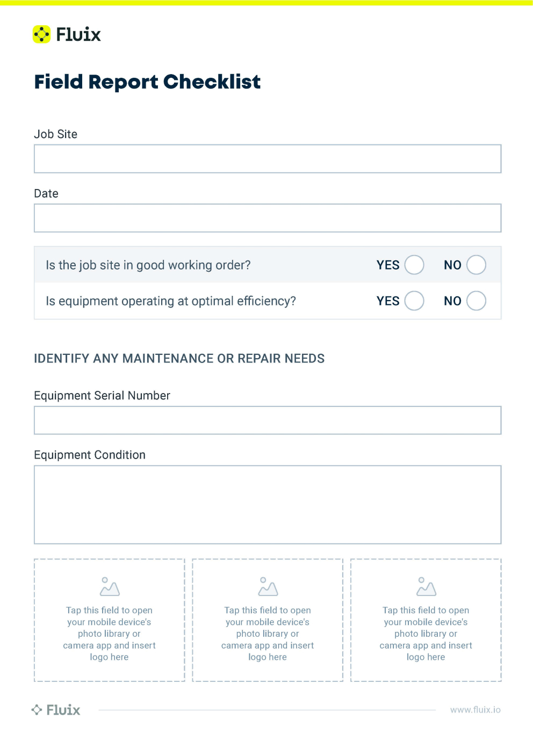Tap the image icon in middle photo field
This screenshot has width=533, height=756.
(268, 587)
